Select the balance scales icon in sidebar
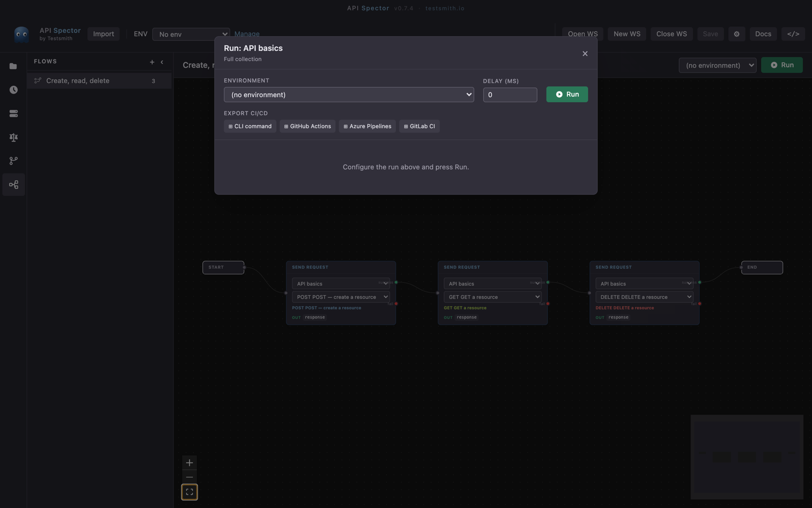 click(13, 137)
